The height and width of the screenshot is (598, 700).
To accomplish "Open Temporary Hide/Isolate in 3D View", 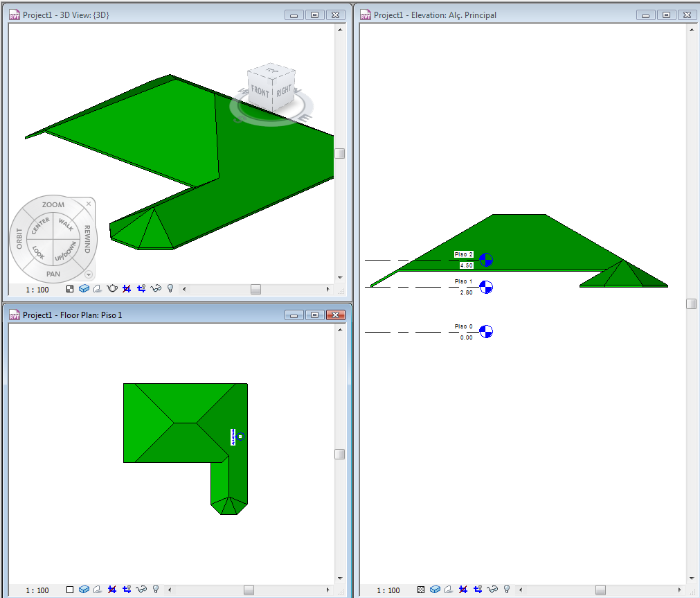I will [x=156, y=289].
